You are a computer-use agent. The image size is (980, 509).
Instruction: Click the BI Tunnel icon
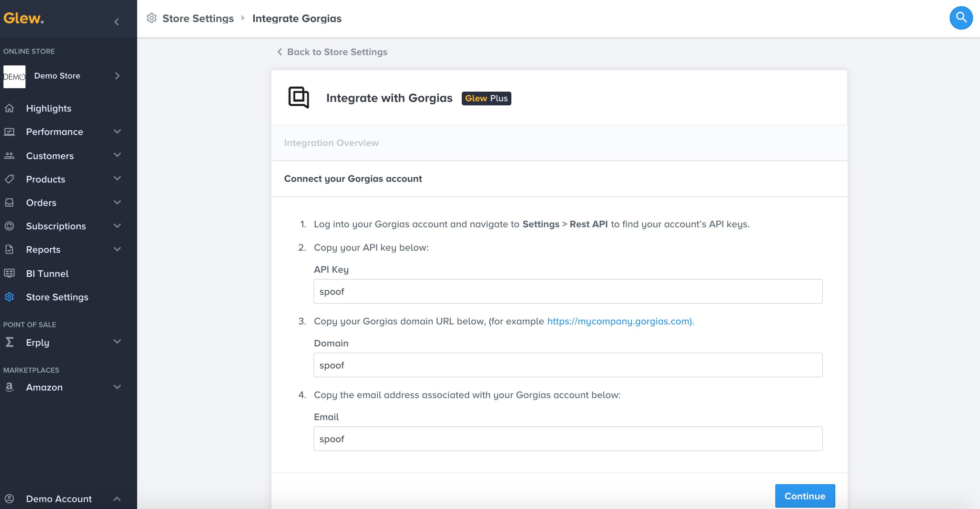[10, 273]
